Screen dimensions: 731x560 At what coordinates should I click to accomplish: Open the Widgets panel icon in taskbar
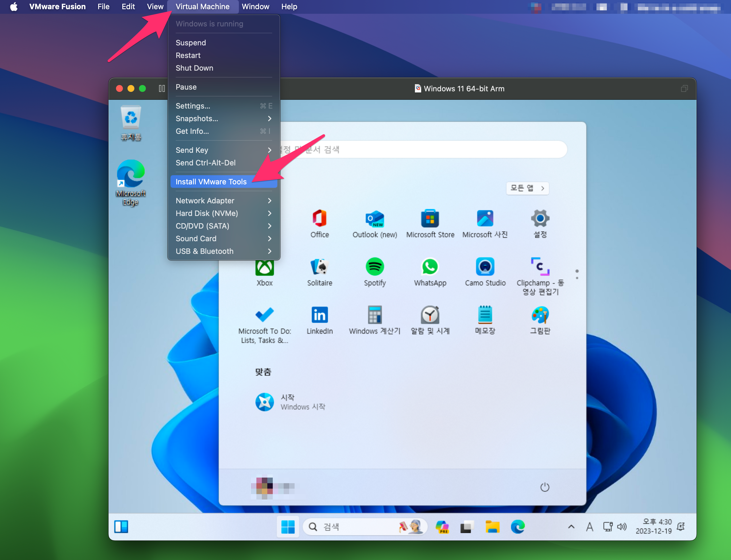(121, 527)
